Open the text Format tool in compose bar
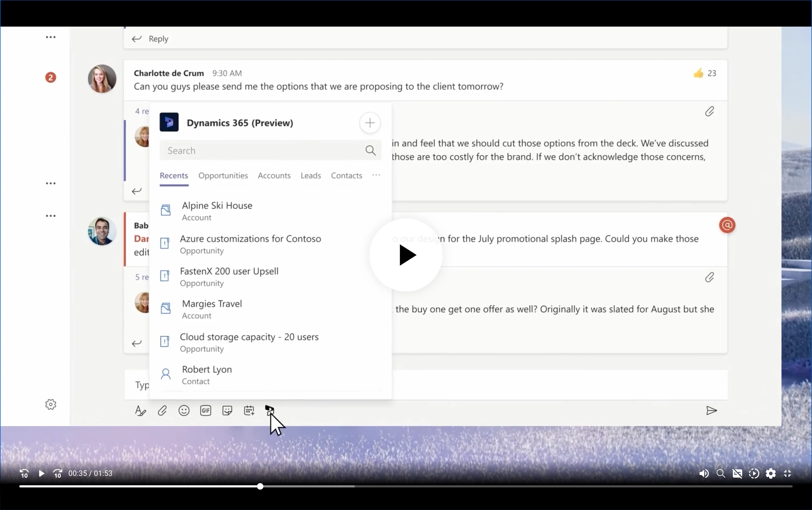 tap(140, 411)
